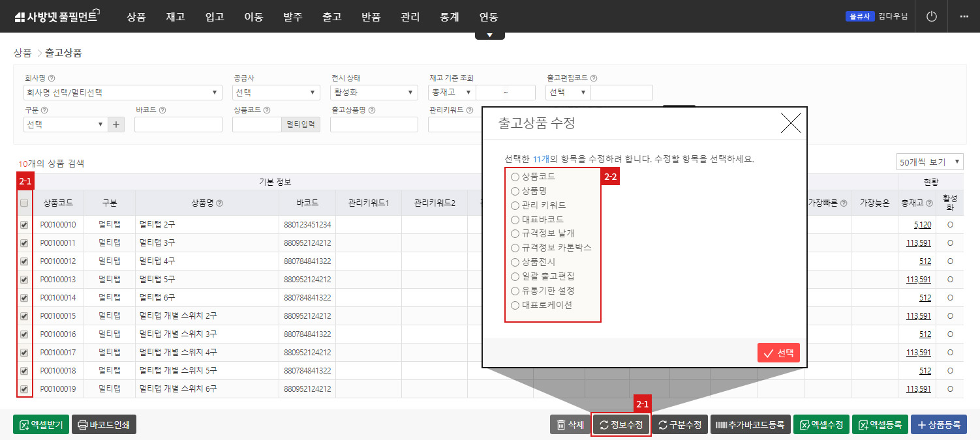Image resolution: width=980 pixels, height=440 pixels.
Task: Open the 재고 menu in the navigation bar
Action: 175,17
